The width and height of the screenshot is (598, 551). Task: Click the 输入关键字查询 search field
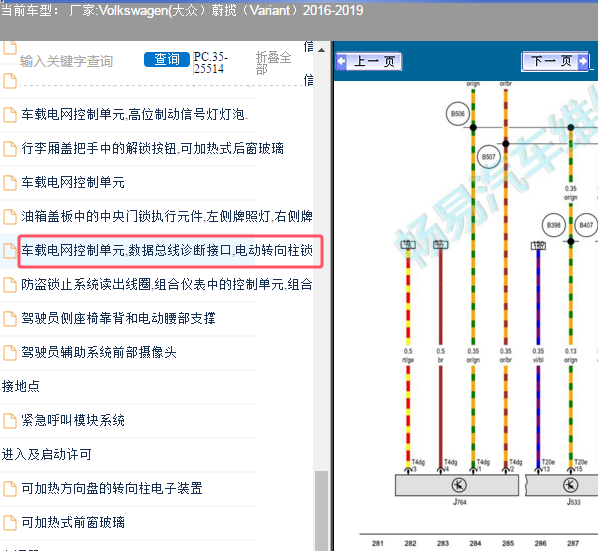coord(66,61)
